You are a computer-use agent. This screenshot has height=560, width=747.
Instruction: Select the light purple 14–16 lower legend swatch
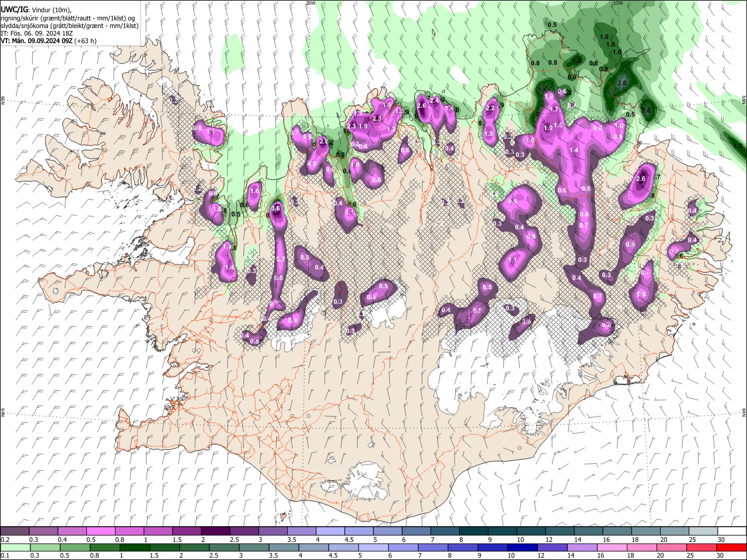coord(581,547)
